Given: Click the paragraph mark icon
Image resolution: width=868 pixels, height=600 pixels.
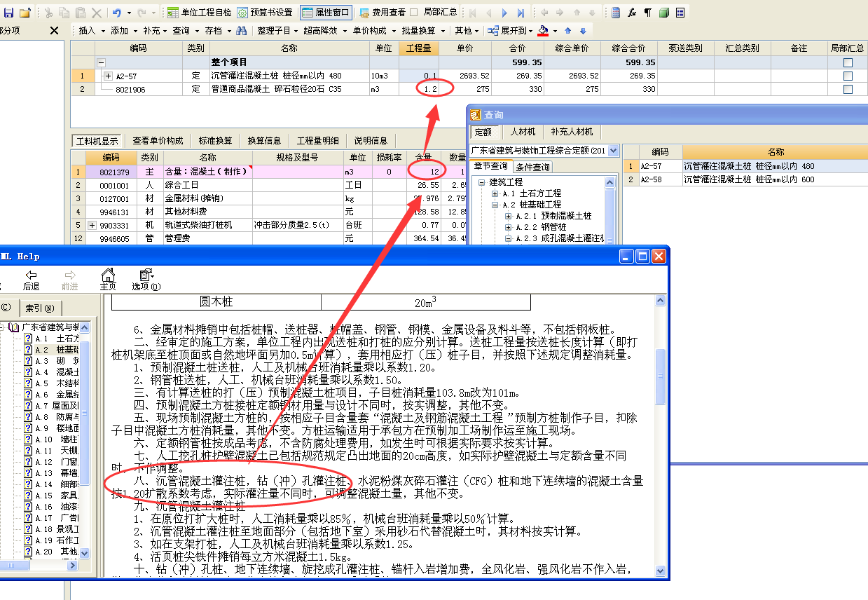Looking at the screenshot, I should pyautogui.click(x=647, y=13).
